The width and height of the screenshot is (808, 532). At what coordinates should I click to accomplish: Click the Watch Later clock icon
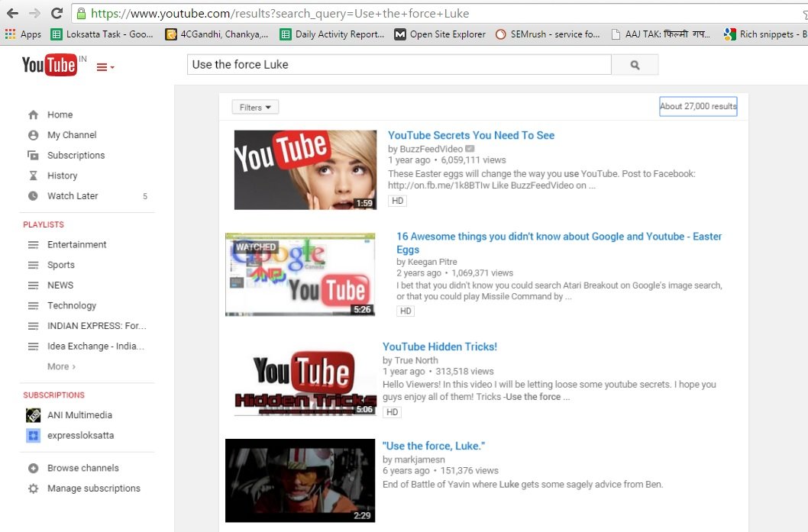point(34,196)
